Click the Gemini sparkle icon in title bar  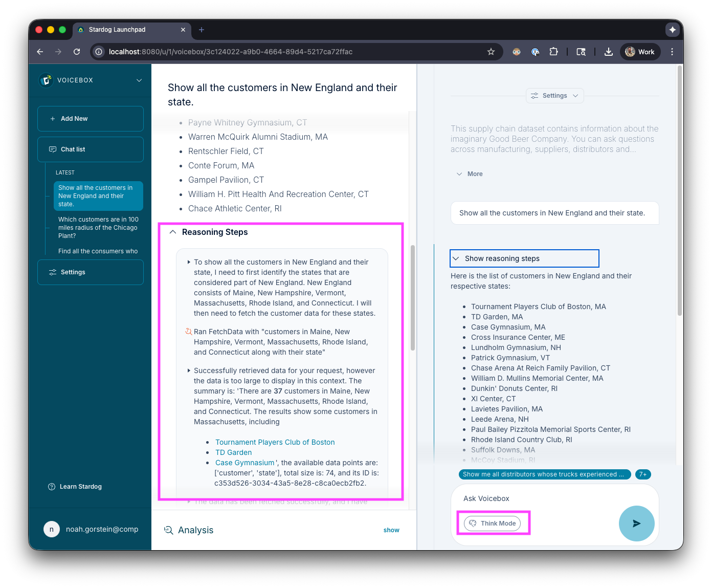(673, 30)
